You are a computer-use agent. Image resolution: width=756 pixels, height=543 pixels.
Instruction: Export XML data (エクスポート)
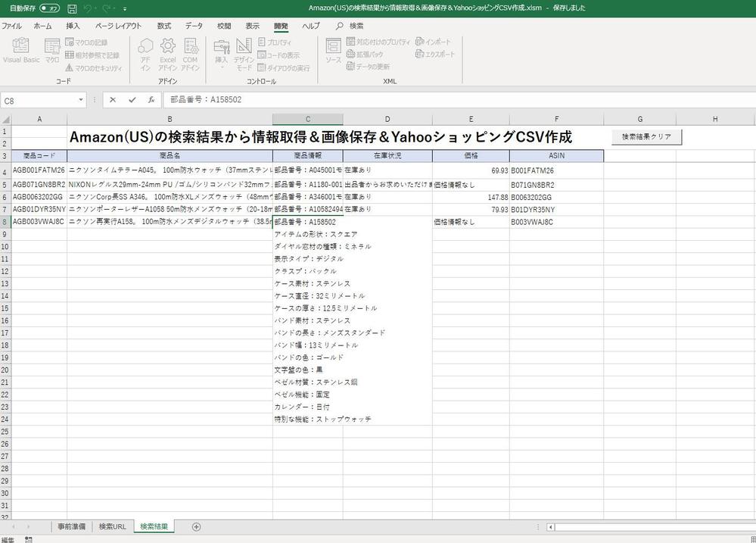point(435,54)
